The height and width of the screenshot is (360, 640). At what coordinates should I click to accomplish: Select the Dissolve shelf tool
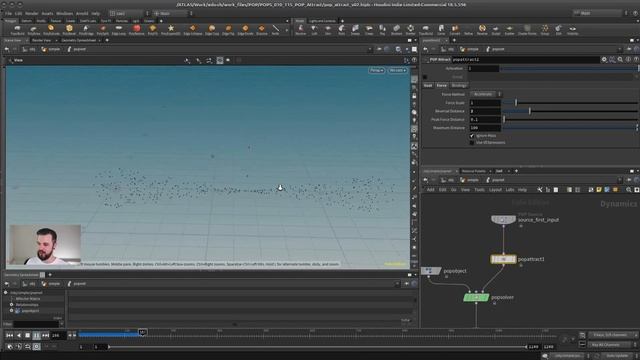click(262, 29)
